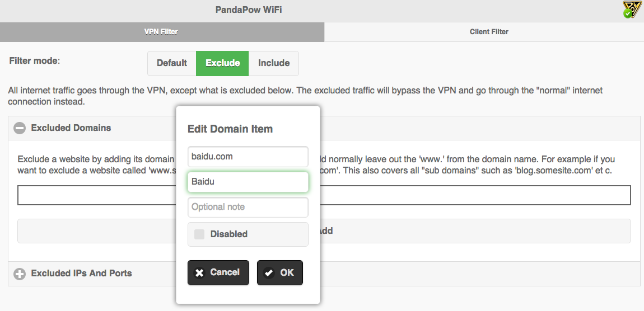Select the Default filter mode
Image resolution: width=644 pixels, height=311 pixels.
171,63
